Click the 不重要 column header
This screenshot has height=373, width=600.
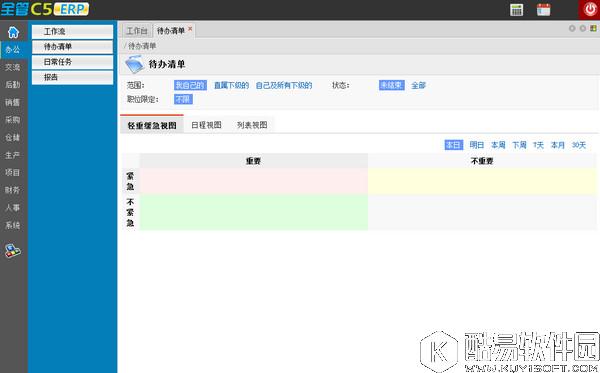[482, 161]
